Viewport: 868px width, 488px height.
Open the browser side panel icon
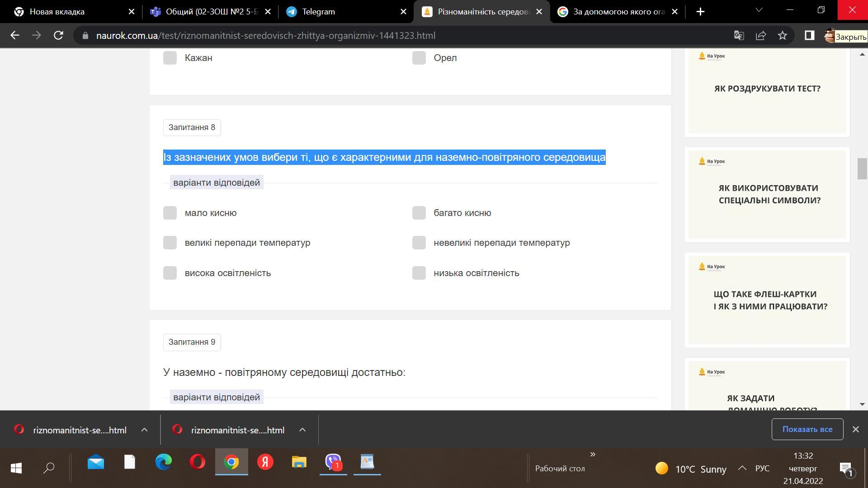click(x=809, y=35)
